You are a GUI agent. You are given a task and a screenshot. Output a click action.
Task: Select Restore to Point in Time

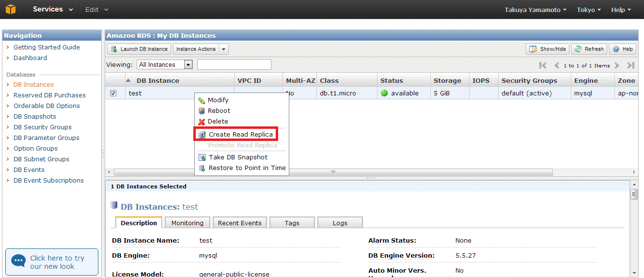tap(247, 168)
